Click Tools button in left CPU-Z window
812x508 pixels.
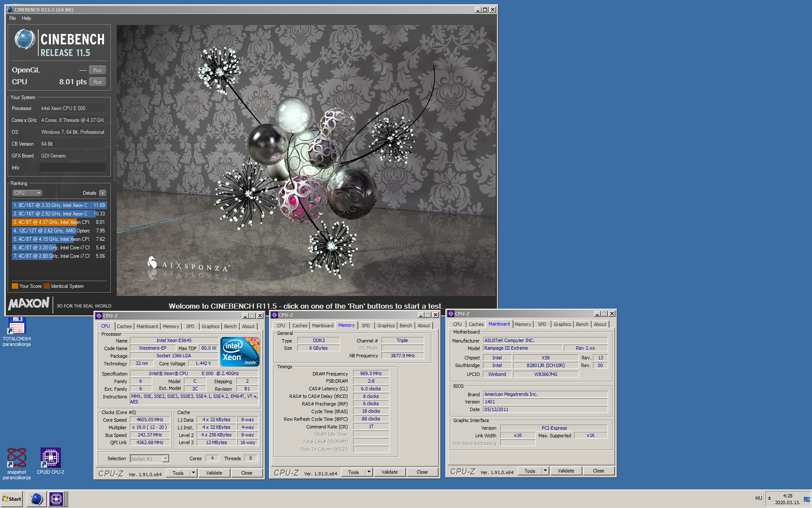coord(178,473)
